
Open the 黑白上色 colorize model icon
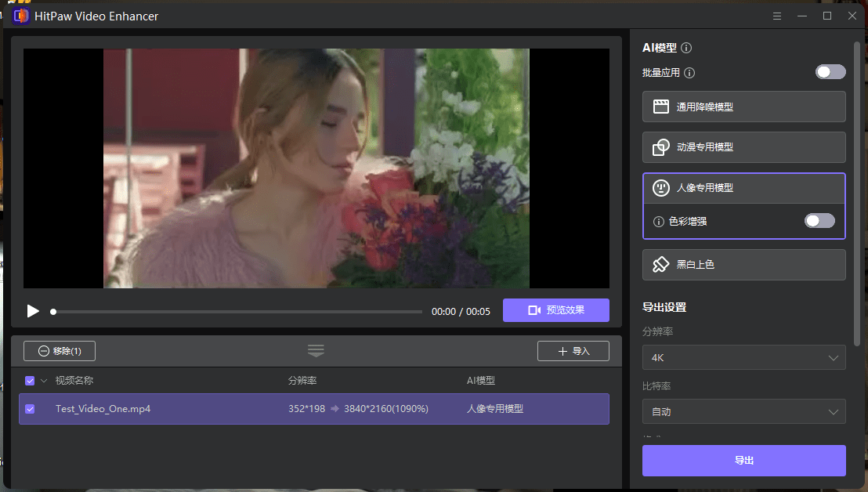(661, 265)
